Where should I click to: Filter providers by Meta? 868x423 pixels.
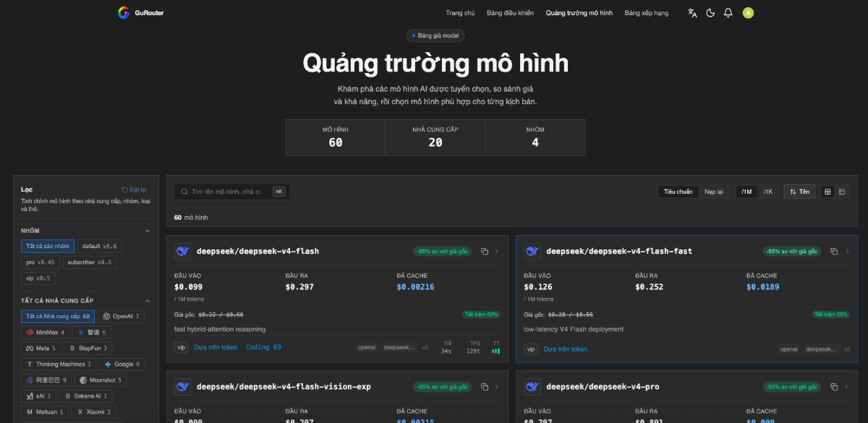41,349
